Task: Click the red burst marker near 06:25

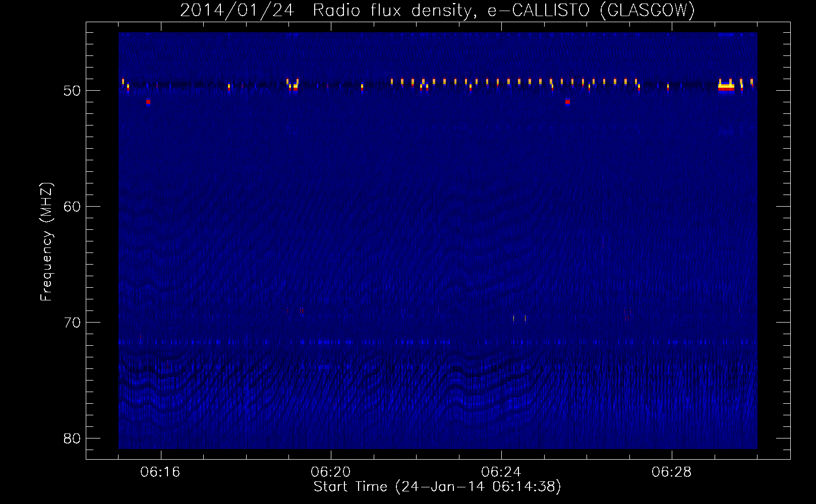Action: [567, 102]
